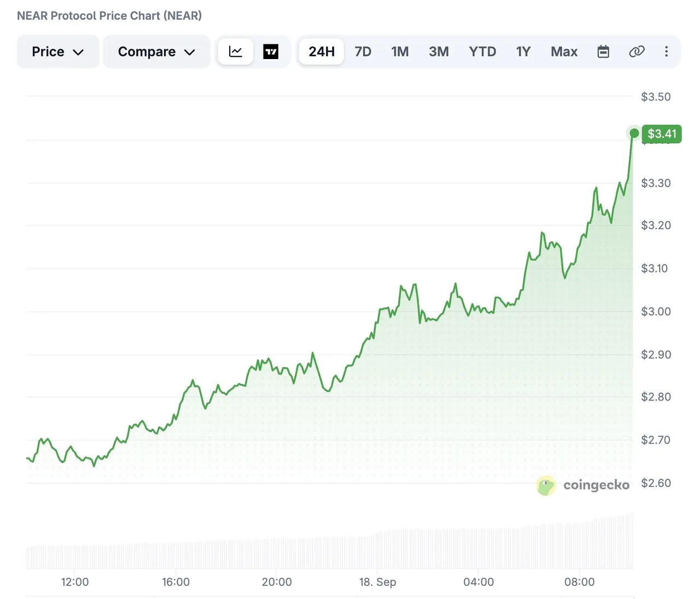Viewport: 700px width, 599px height.
Task: Click the $3.41 price label tag
Action: click(662, 134)
